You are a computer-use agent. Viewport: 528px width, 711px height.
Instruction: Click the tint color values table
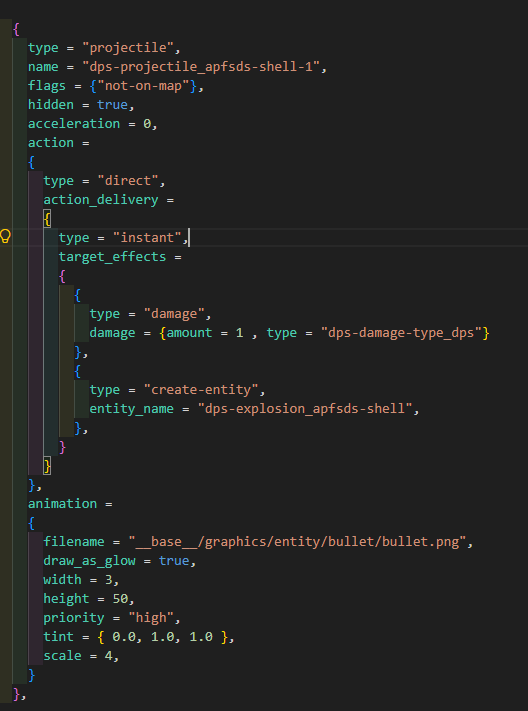(162, 637)
